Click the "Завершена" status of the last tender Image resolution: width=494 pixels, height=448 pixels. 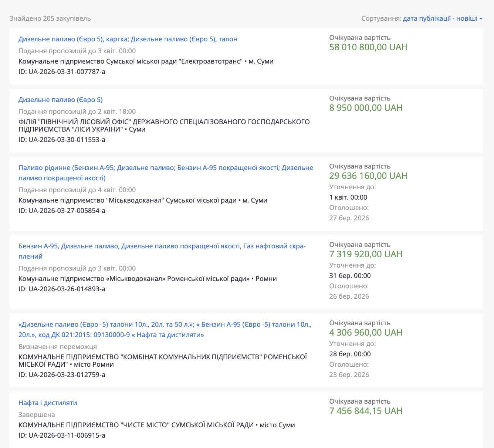pos(37,415)
